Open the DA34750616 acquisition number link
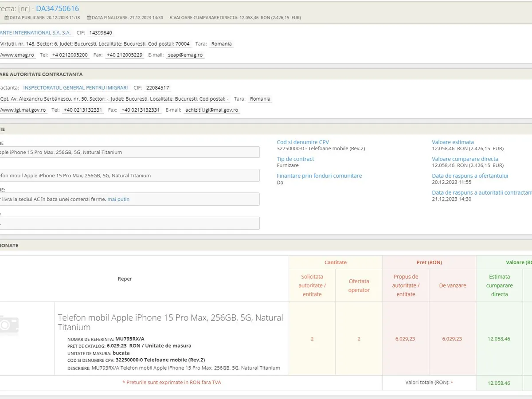Image resolution: width=532 pixels, height=399 pixels. [x=57, y=8]
